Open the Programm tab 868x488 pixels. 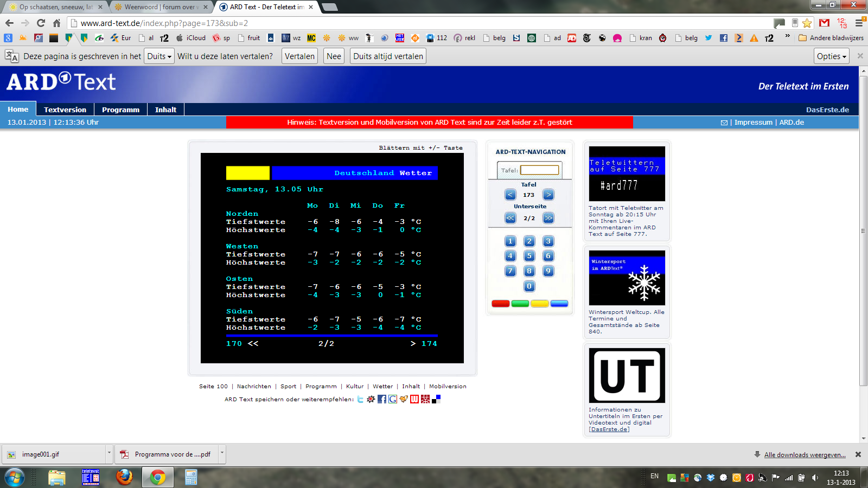pyautogui.click(x=120, y=110)
